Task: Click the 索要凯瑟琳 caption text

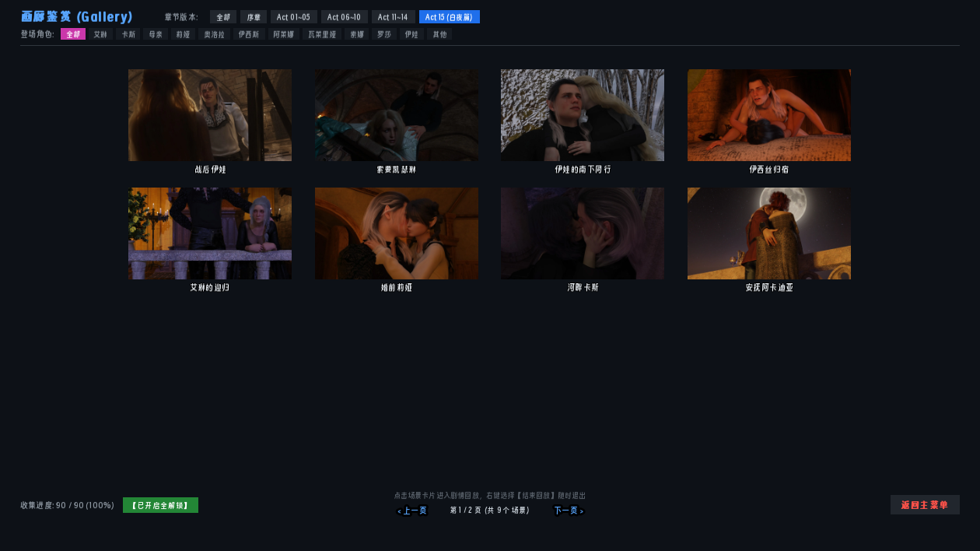Action: tap(397, 169)
